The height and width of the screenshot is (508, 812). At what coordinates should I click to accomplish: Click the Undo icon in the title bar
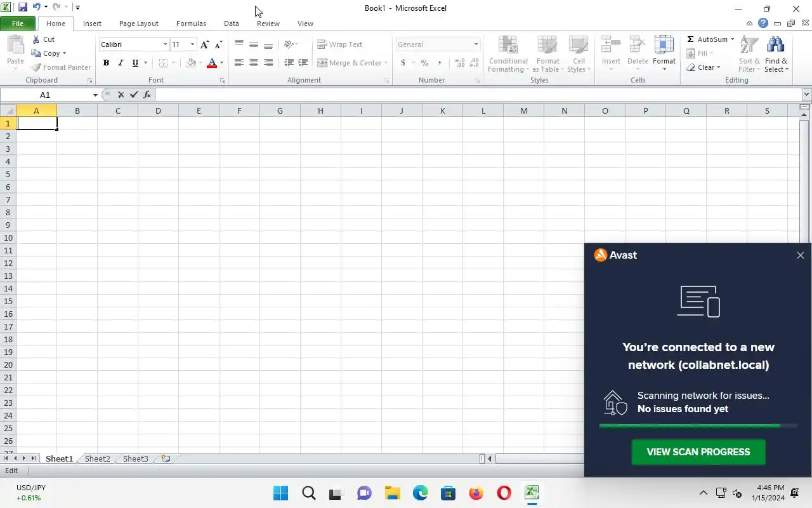click(36, 8)
